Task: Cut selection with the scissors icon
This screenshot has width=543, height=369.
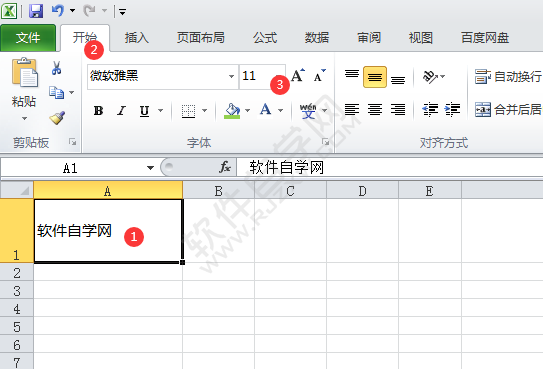Action: (x=56, y=68)
